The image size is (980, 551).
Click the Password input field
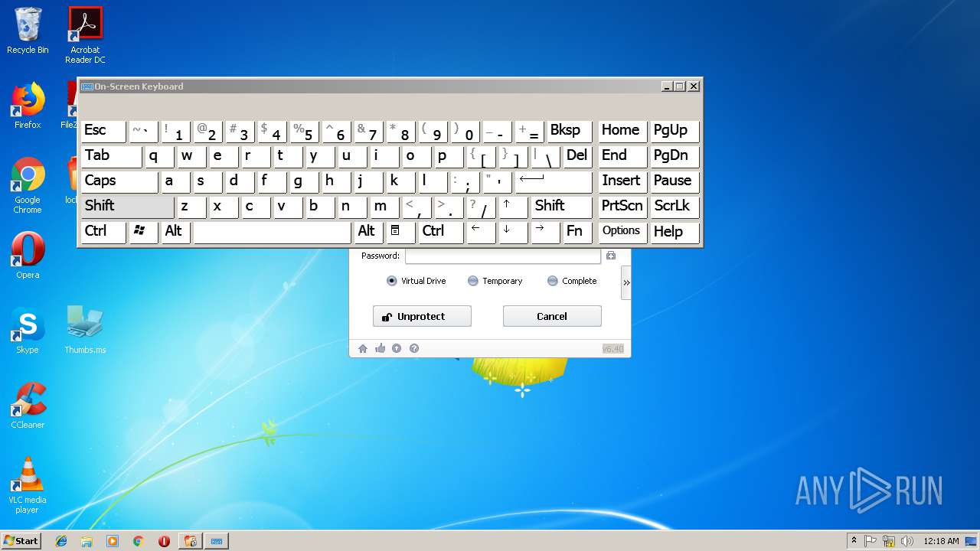coord(503,256)
